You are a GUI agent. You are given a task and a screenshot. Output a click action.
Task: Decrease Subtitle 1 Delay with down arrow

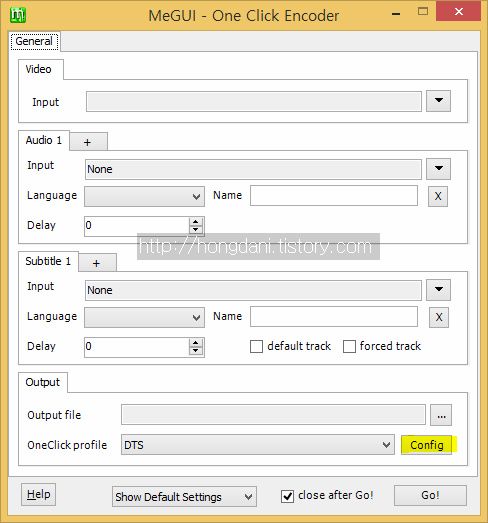tap(195, 351)
